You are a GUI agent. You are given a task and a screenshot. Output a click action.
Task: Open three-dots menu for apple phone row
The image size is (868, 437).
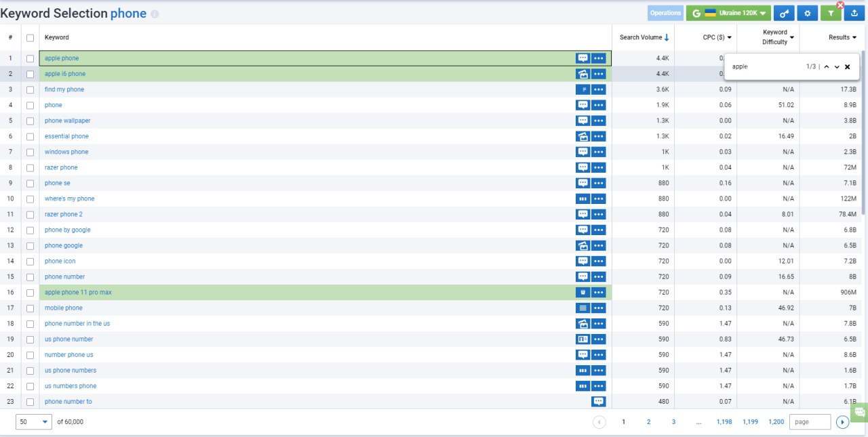[599, 58]
